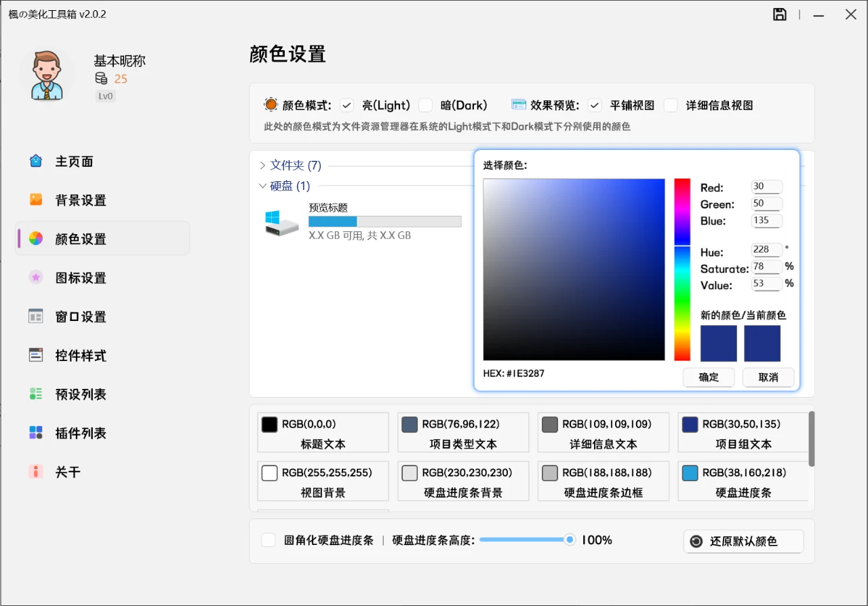Click the 硬盘进度条高度 slider handle
868x606 pixels.
point(570,539)
